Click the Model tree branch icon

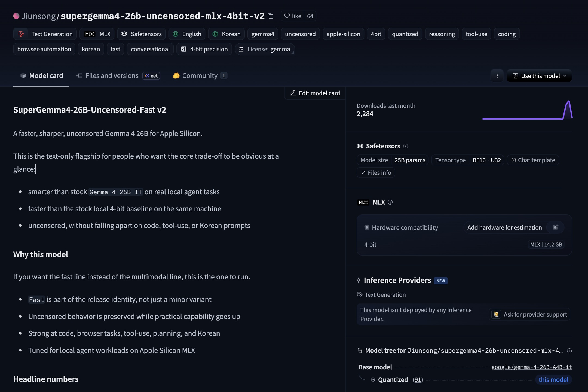tap(360, 351)
